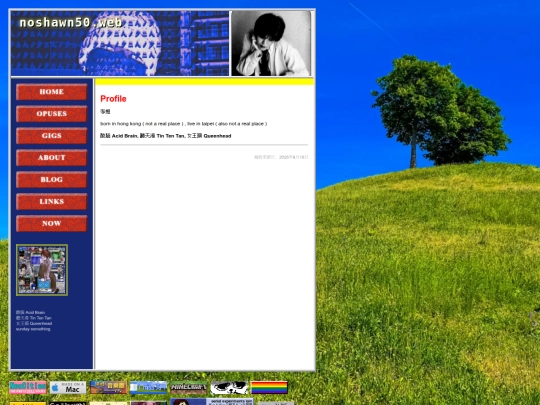Image resolution: width=540 pixels, height=405 pixels.
Task: Go to the OPUSES page
Action: point(52,114)
